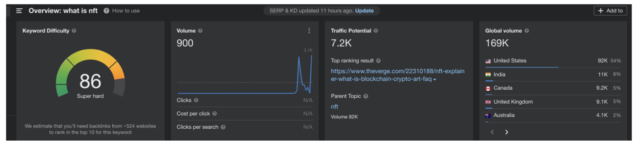Click the Cost per click info icon

[x=214, y=113]
